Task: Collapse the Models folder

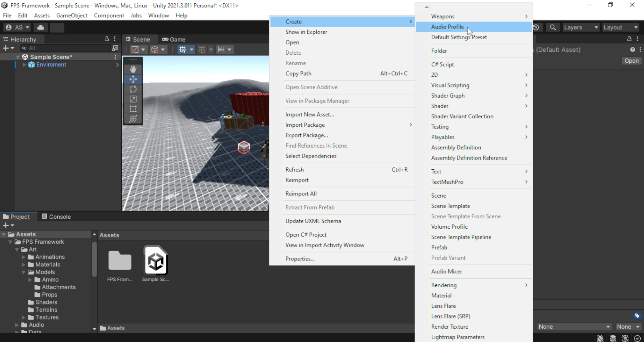Action: (23, 272)
